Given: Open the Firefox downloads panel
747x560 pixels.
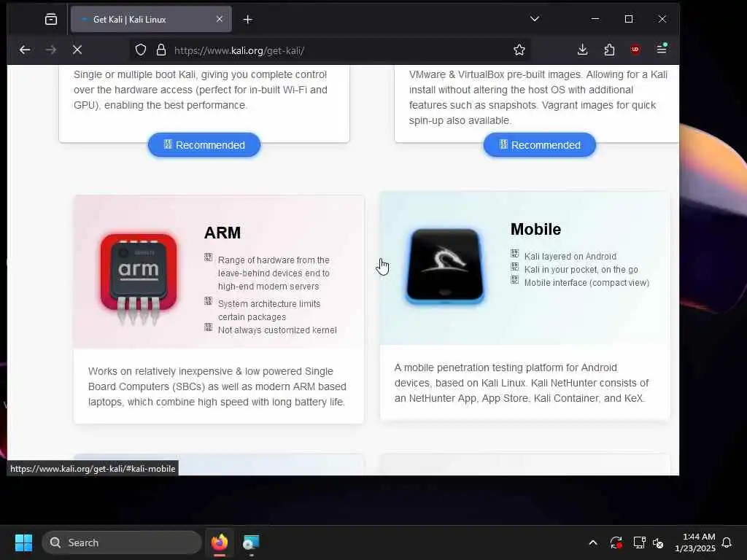Looking at the screenshot, I should pyautogui.click(x=582, y=50).
